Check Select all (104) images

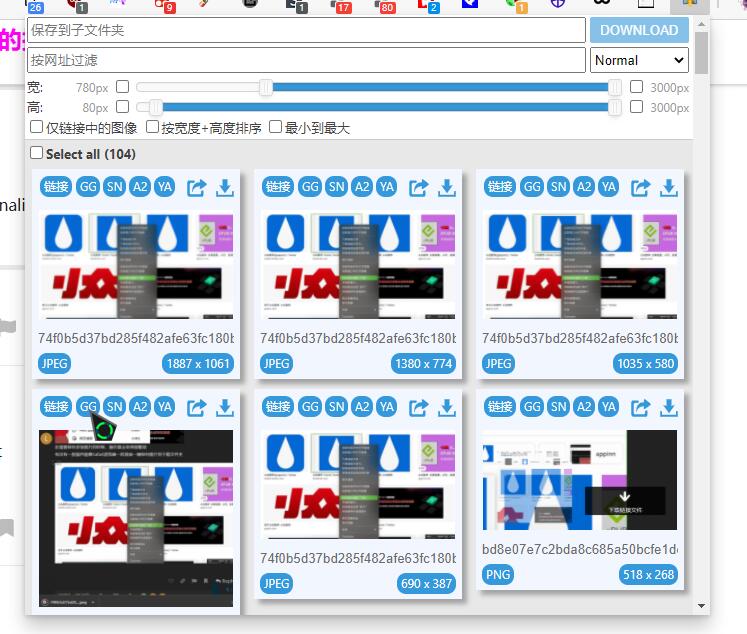coord(37,154)
